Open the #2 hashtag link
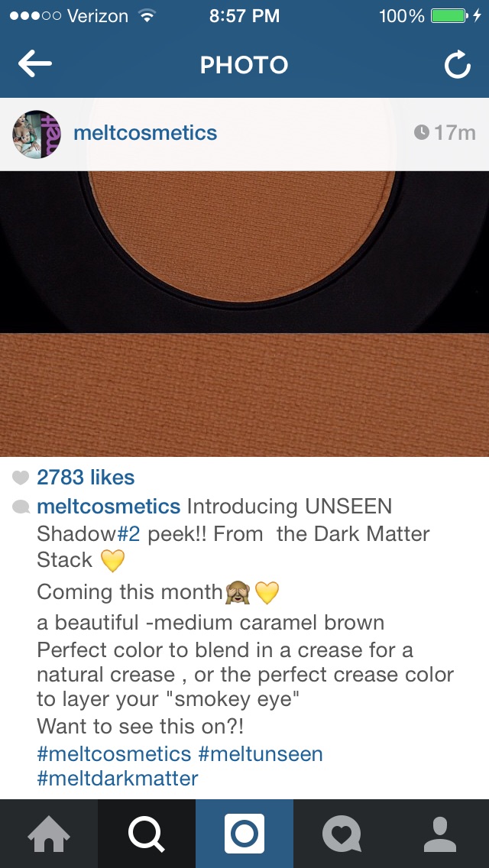The height and width of the screenshot is (868, 489). (x=129, y=533)
